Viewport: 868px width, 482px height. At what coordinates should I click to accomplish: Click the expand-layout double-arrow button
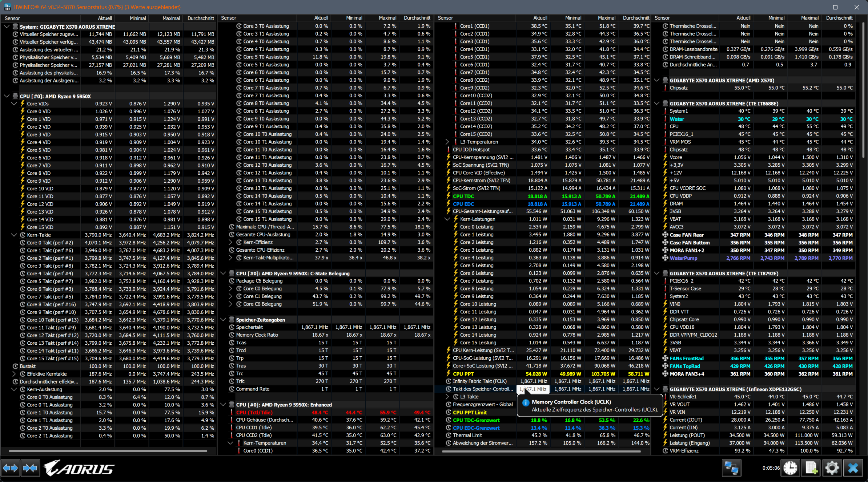10,468
